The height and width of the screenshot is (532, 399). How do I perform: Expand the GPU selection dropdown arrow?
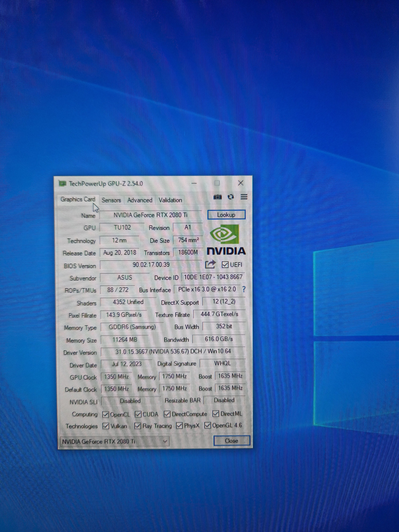[165, 441]
